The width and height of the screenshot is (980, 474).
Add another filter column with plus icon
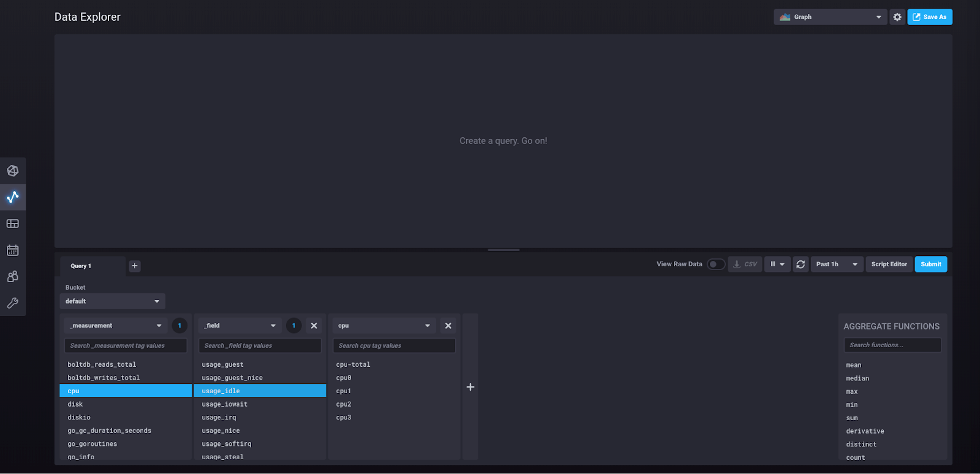point(470,387)
